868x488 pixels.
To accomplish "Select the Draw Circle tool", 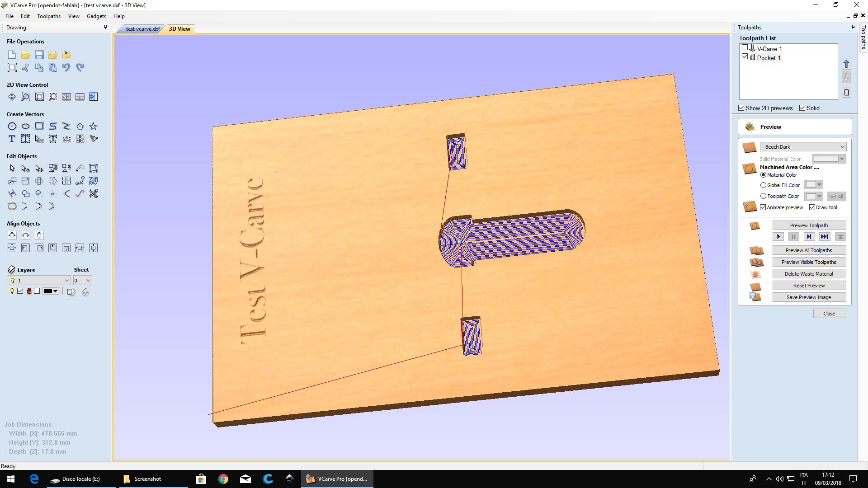I will 12,126.
